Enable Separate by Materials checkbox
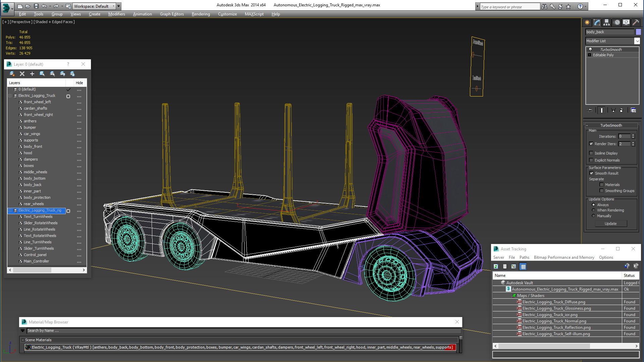This screenshot has height=362, width=644. 601,185
